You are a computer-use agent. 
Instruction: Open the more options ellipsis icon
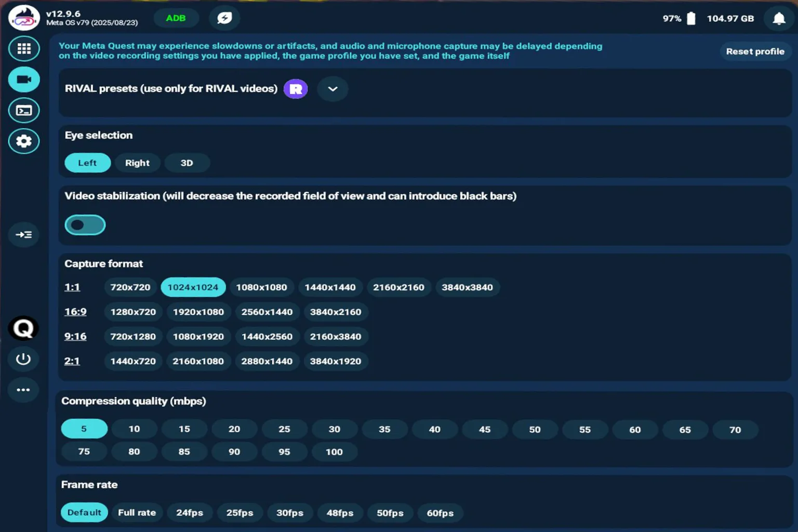[23, 390]
